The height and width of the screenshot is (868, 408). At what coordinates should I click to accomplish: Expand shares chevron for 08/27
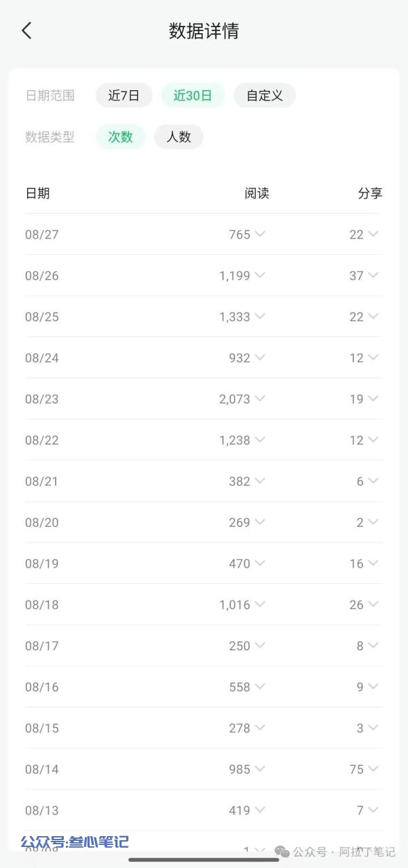click(x=373, y=234)
